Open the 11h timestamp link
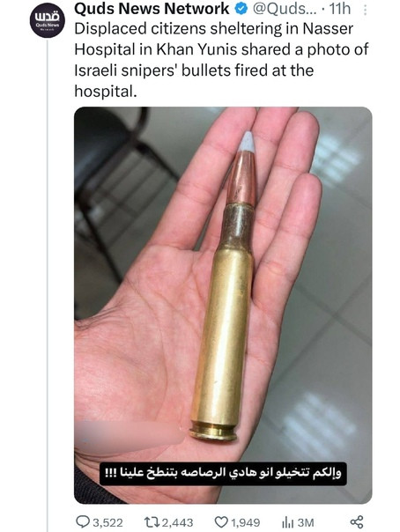The height and width of the screenshot is (532, 400). tap(340, 9)
